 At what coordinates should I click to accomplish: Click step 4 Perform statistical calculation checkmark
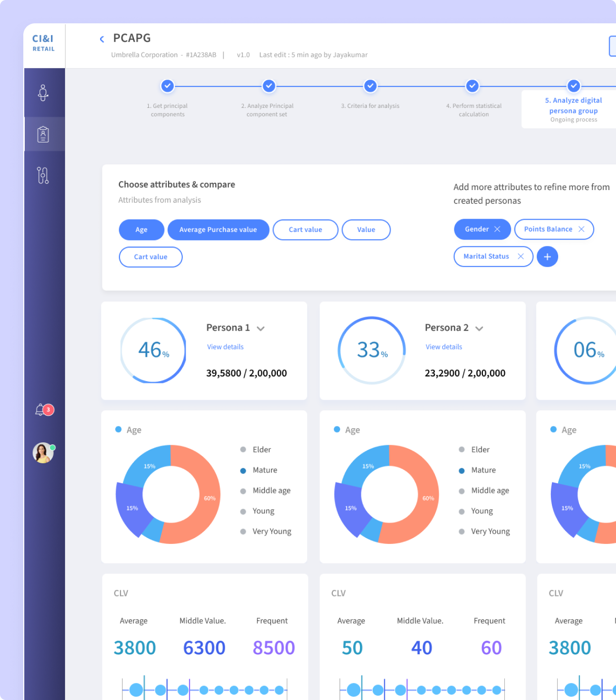pos(472,86)
